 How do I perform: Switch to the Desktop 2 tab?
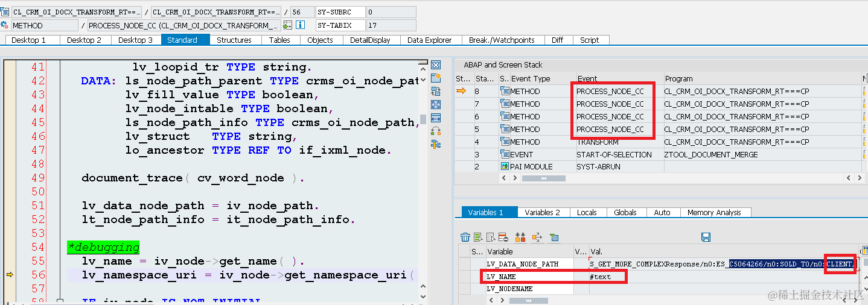coord(85,40)
